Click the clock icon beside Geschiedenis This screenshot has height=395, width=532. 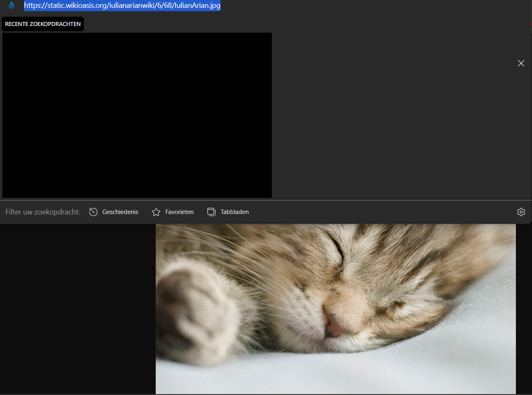coord(93,212)
